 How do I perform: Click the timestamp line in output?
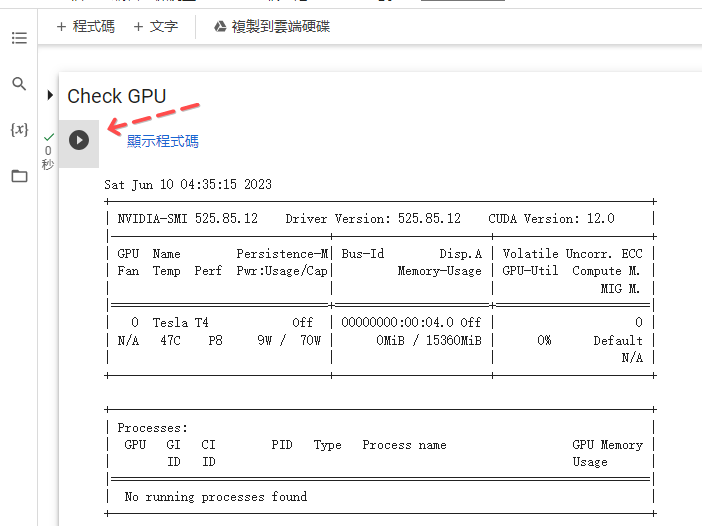[188, 185]
